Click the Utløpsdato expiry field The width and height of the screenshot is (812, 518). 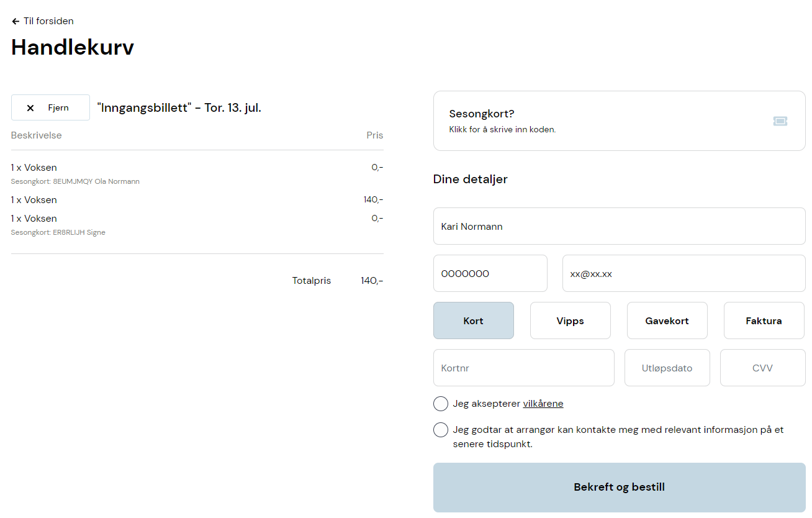[667, 368]
